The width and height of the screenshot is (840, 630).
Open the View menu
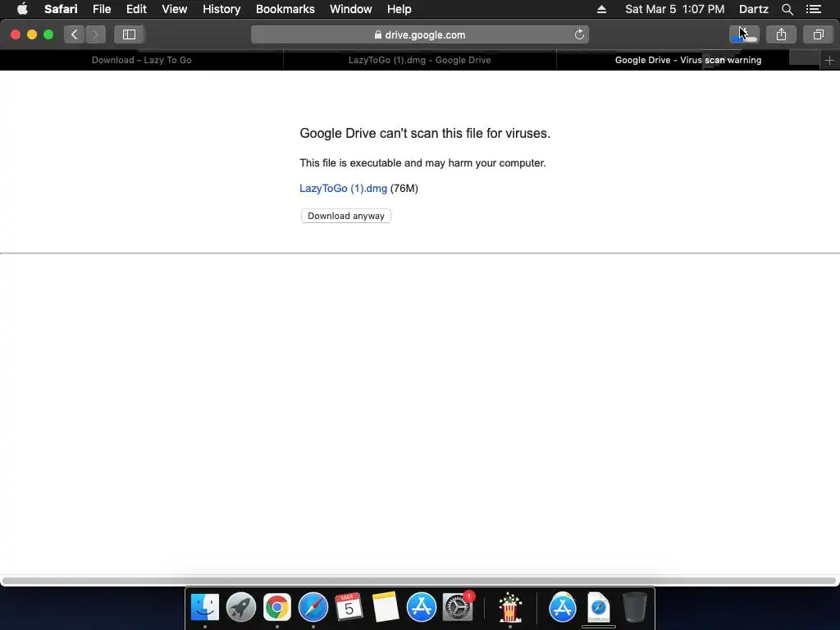click(x=174, y=9)
